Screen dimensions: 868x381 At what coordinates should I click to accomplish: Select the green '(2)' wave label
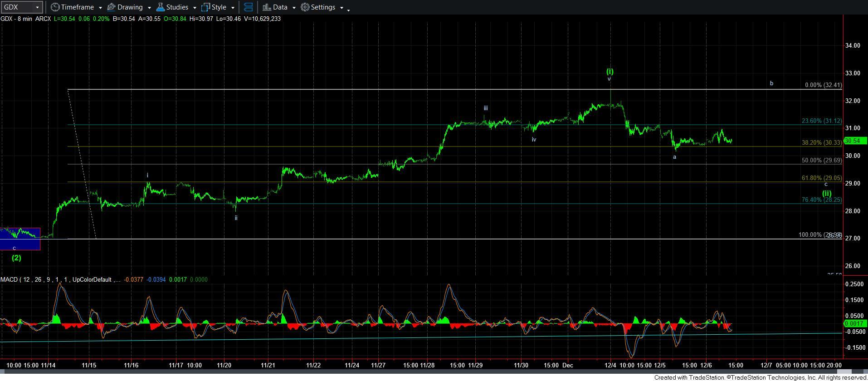(x=16, y=258)
